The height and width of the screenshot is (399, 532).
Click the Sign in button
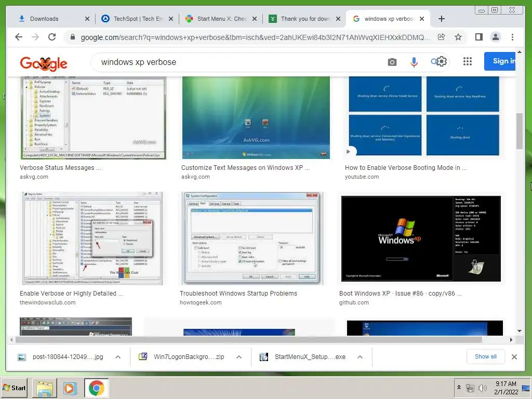500,61
